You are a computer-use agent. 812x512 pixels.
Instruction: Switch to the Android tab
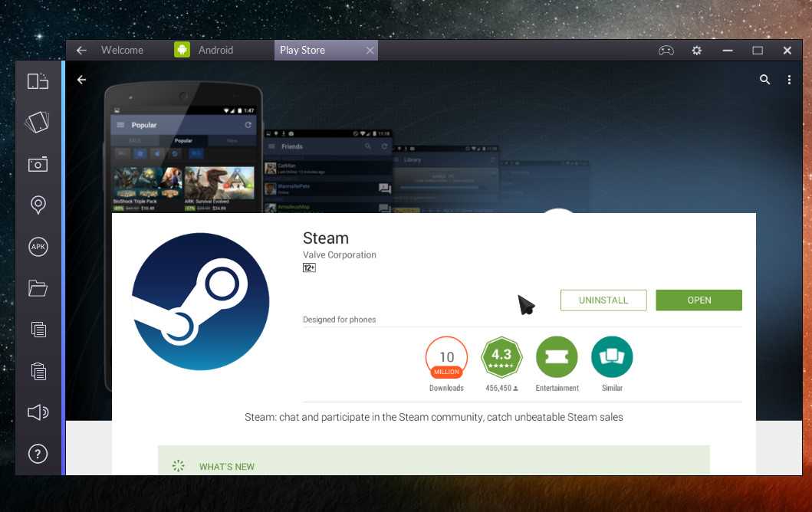216,51
